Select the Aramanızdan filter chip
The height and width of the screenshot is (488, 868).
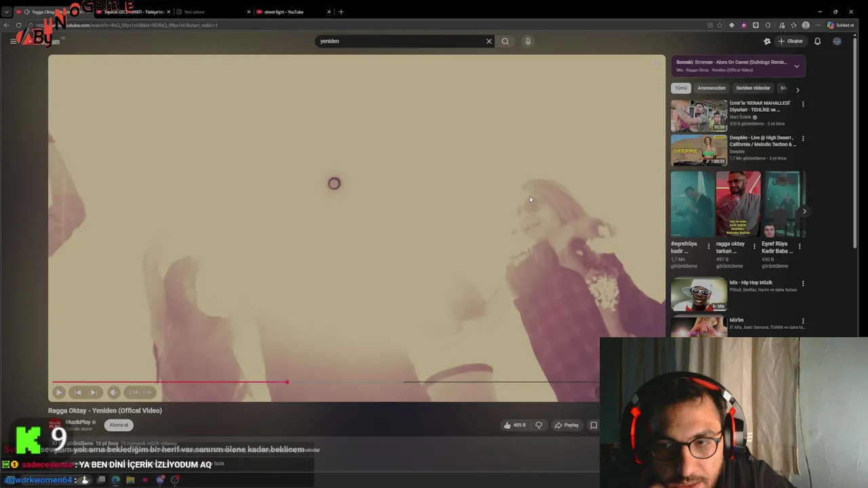click(x=711, y=88)
